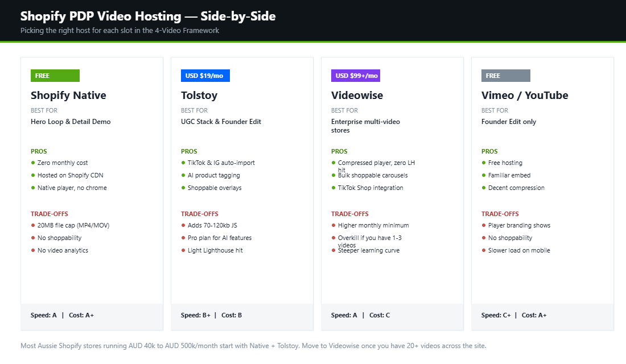The height and width of the screenshot is (364, 626).
Task: Click Videowise 'Cost: C' rating
Action: (x=379, y=315)
